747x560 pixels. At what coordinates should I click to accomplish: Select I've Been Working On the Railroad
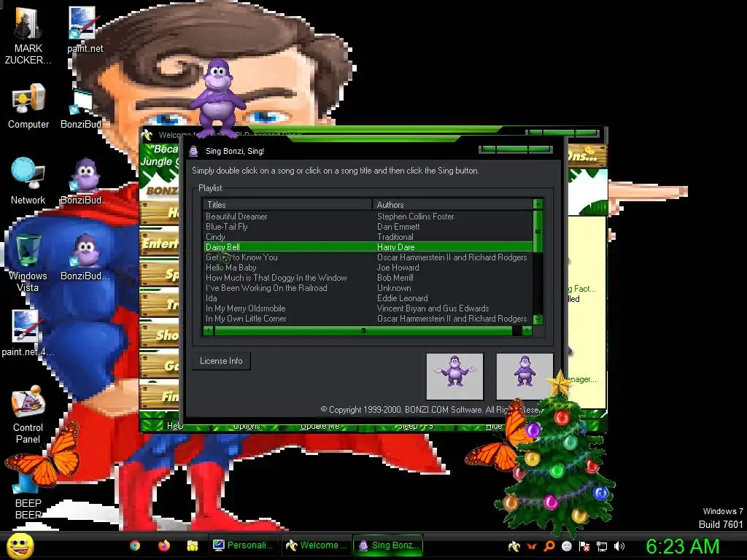coord(266,288)
